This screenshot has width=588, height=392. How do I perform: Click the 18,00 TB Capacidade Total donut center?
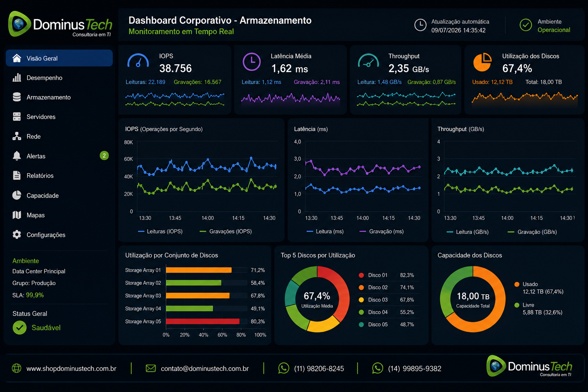(473, 299)
